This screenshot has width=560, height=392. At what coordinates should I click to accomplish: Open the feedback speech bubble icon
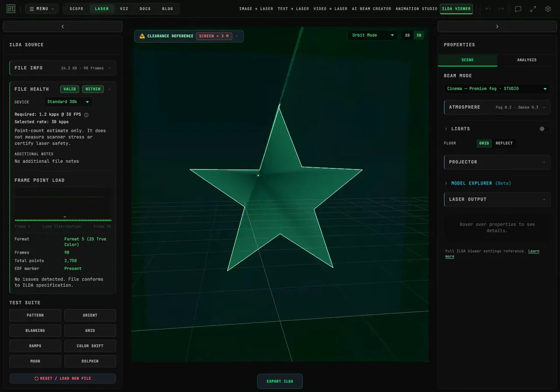tap(518, 9)
